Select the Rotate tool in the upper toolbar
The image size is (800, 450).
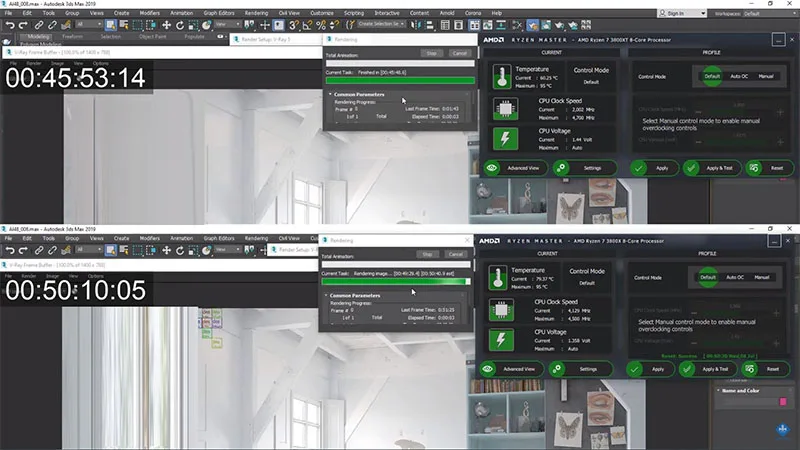(x=180, y=24)
